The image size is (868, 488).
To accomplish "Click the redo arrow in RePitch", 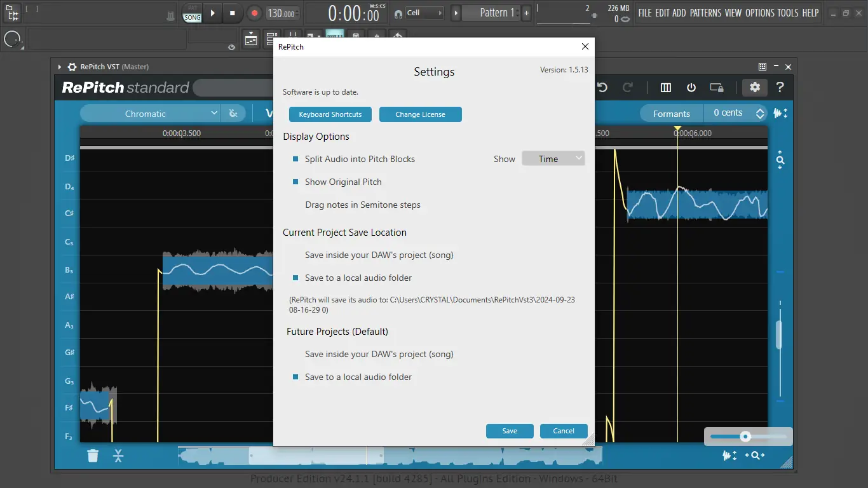I will tap(628, 88).
